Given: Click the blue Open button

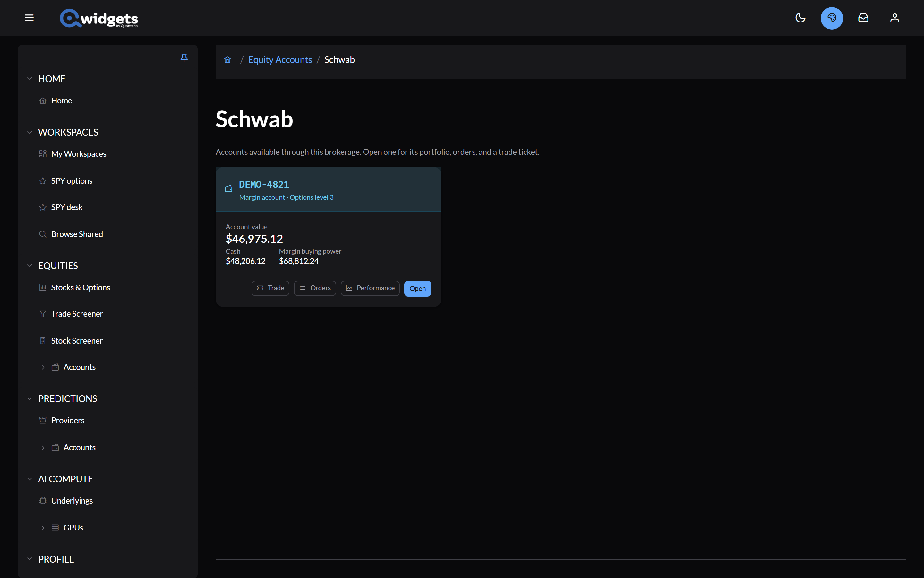Looking at the screenshot, I should click(x=418, y=289).
